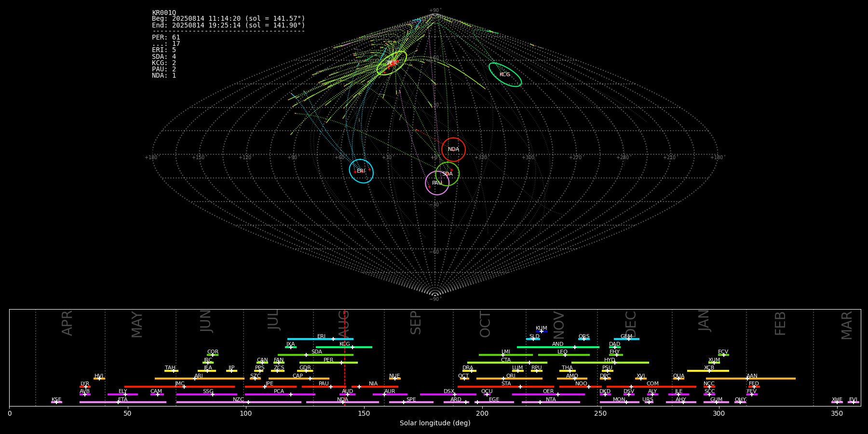Click the NOV month label in the timeline
The image size is (868, 434).
tap(559, 325)
